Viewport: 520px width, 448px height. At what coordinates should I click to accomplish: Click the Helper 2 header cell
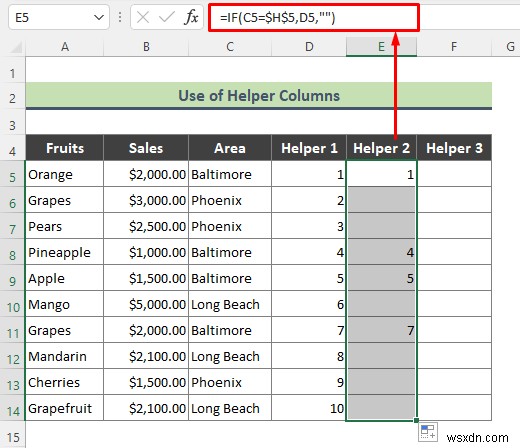pyautogui.click(x=381, y=148)
